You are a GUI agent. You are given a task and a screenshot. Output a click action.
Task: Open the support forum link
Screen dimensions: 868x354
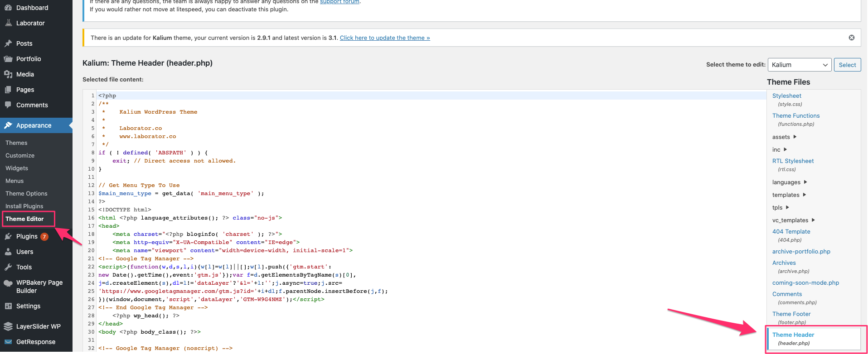[339, 2]
